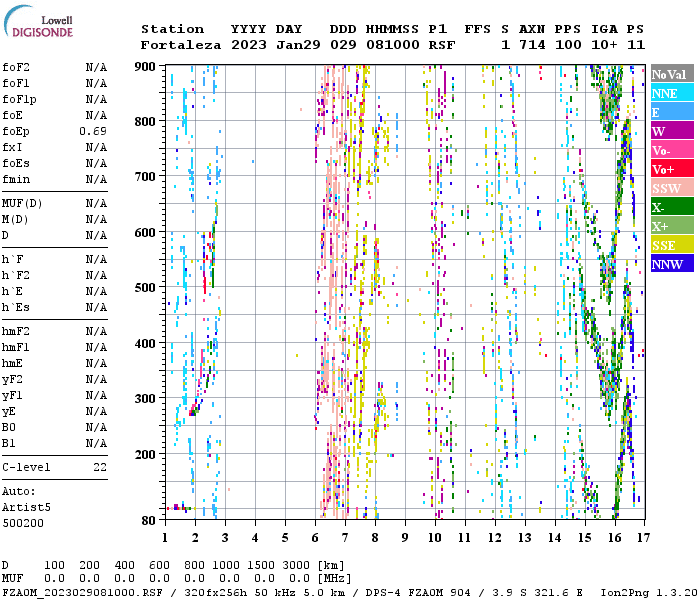Click the Ion2Png 1.3.20 version text

point(649,592)
